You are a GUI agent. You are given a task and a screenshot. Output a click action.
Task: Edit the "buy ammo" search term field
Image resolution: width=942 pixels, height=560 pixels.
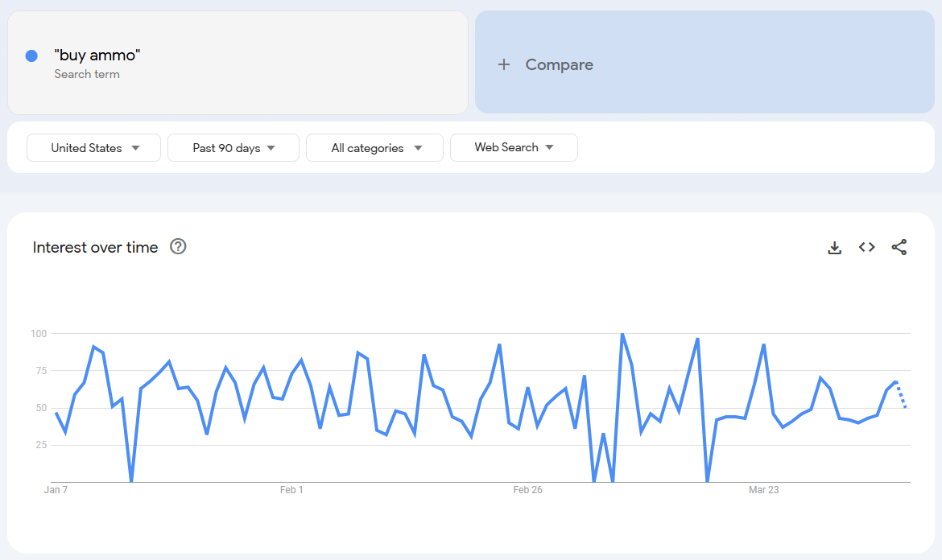click(x=97, y=56)
